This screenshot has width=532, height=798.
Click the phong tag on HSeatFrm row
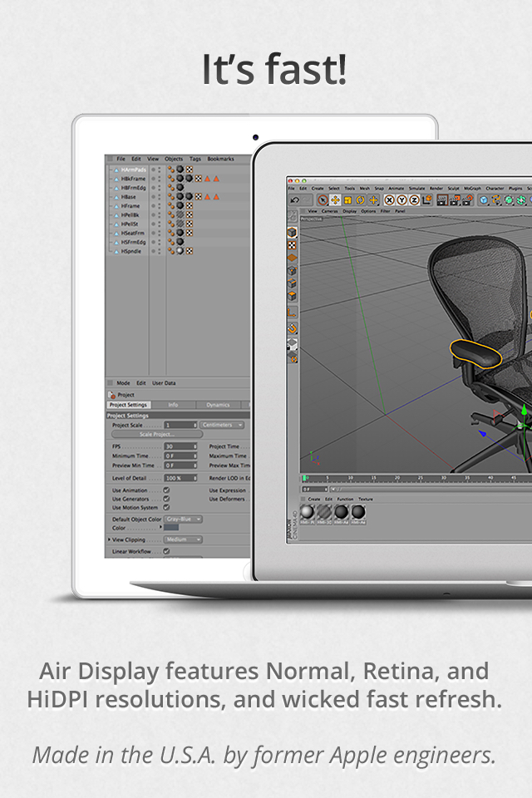171,233
